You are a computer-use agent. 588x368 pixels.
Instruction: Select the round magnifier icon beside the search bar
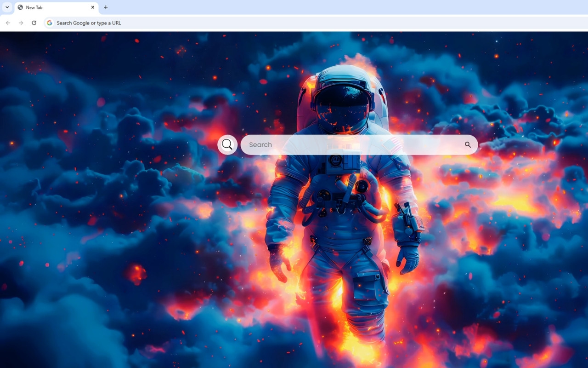click(x=227, y=144)
